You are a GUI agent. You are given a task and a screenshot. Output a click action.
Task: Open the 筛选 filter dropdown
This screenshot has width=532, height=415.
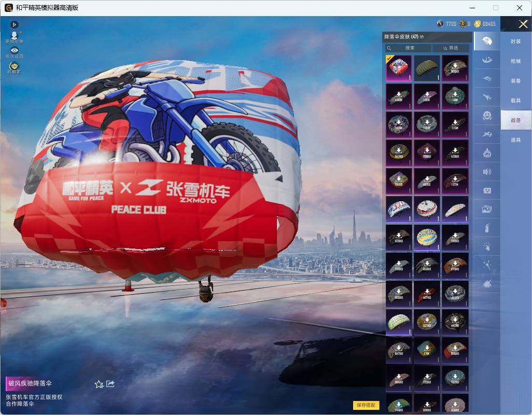coord(451,48)
